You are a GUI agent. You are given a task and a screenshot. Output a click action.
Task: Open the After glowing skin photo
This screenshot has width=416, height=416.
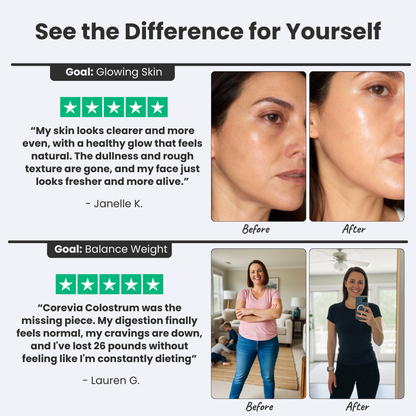[x=357, y=146]
